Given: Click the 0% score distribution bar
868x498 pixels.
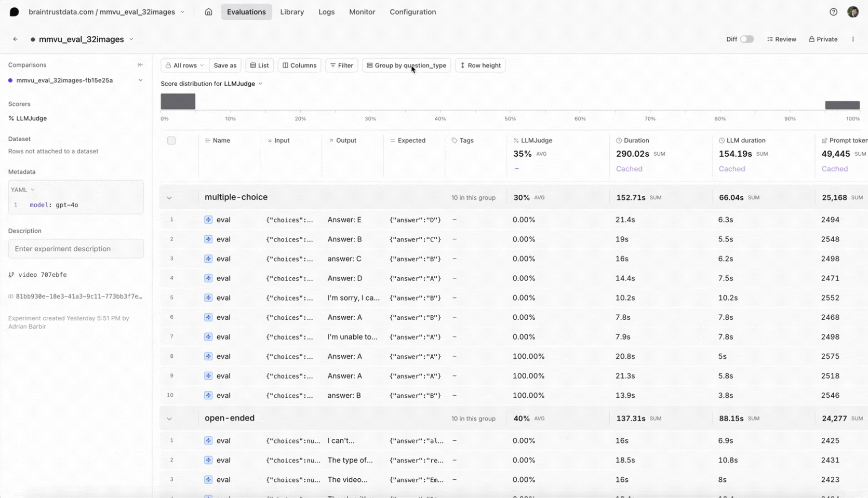Looking at the screenshot, I should point(178,101).
